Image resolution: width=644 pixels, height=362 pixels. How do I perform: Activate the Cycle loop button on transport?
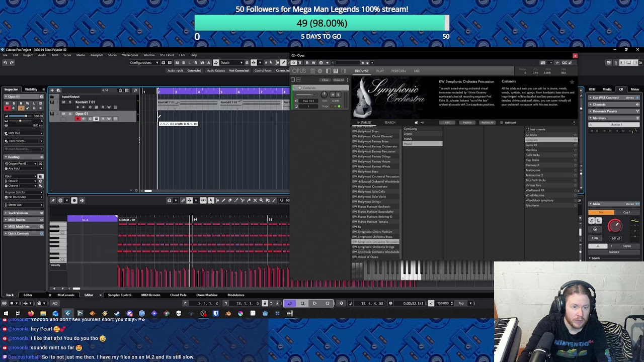tap(289, 303)
